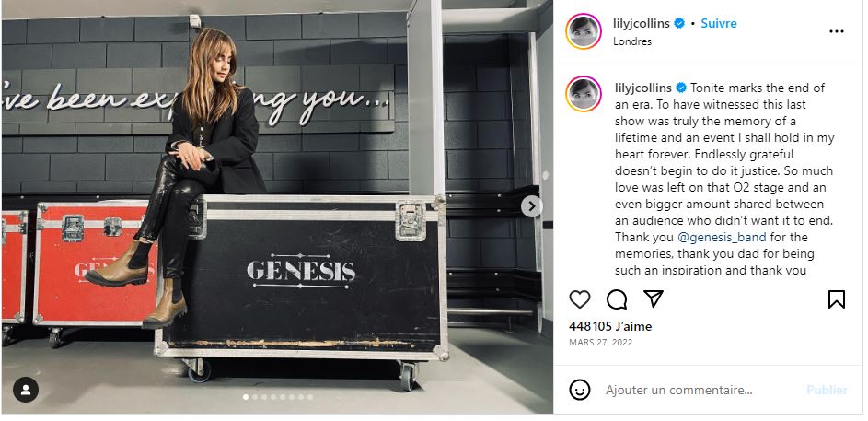This screenshot has height=421, width=868.
Task: Open lilyjcollins username link in header
Action: [641, 23]
